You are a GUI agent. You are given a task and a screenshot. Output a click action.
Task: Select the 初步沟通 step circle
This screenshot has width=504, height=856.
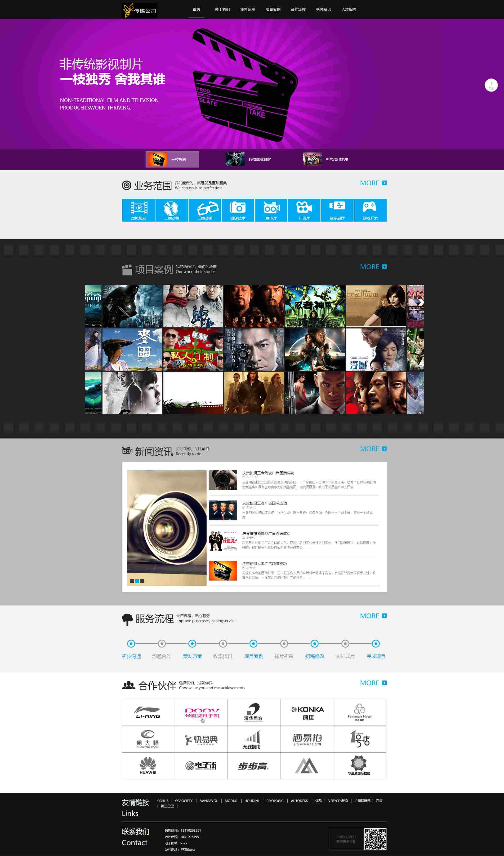point(131,643)
